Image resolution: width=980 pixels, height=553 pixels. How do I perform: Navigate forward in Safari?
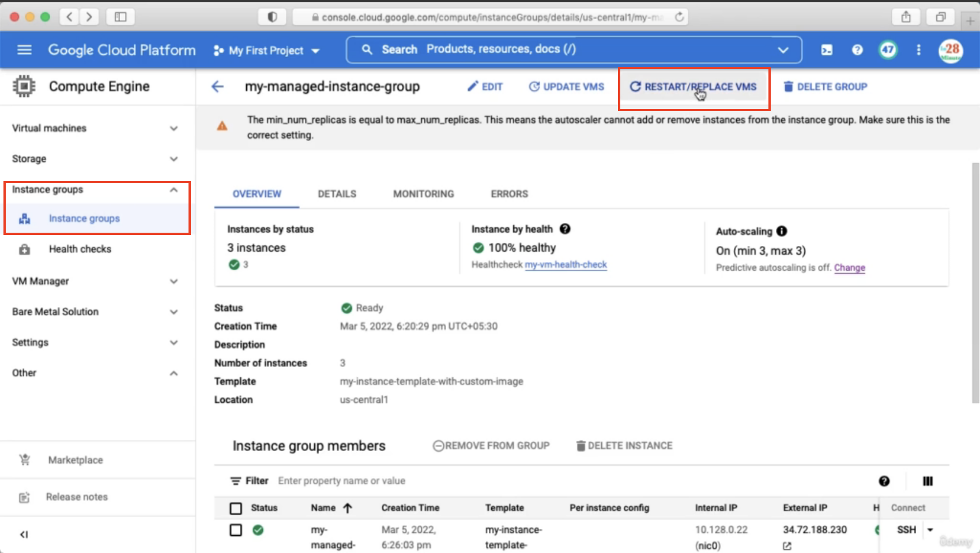pyautogui.click(x=89, y=17)
